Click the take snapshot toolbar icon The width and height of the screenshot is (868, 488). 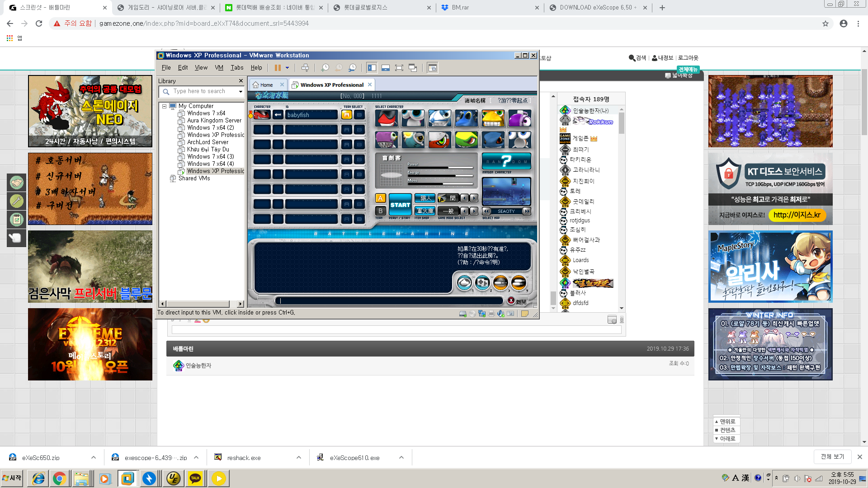click(325, 68)
